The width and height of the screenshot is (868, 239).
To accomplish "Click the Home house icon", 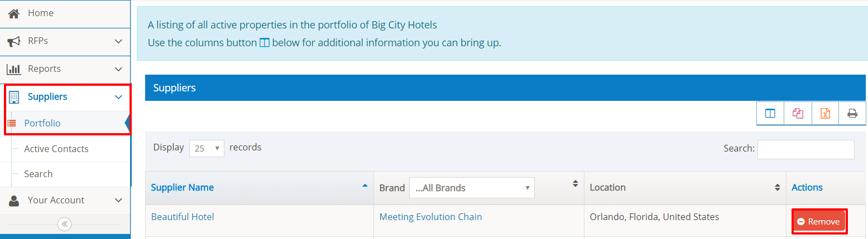I will 14,13.
